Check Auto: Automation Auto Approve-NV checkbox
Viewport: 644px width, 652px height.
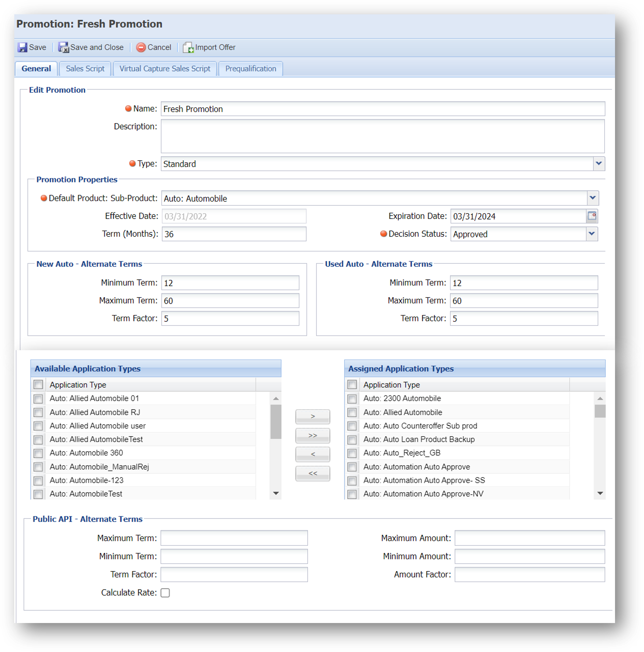point(352,494)
